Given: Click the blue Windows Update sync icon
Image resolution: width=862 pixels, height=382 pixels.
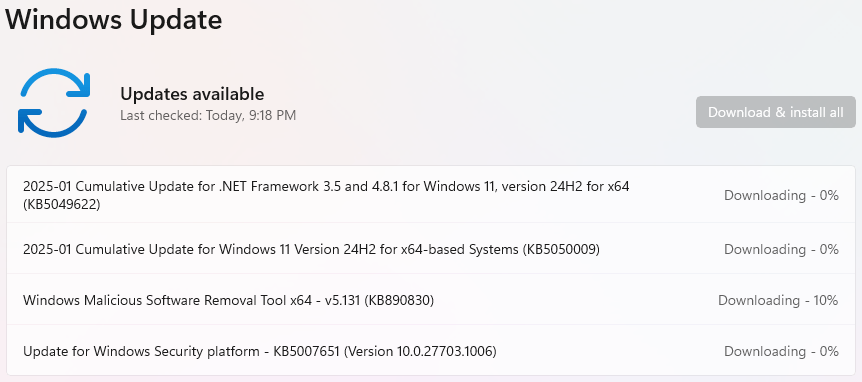Looking at the screenshot, I should (x=53, y=103).
